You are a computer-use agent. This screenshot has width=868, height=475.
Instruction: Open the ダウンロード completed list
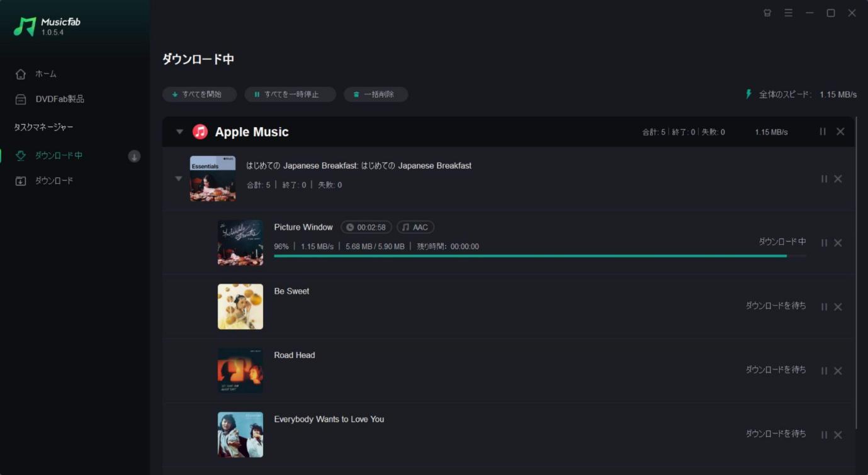click(x=44, y=181)
